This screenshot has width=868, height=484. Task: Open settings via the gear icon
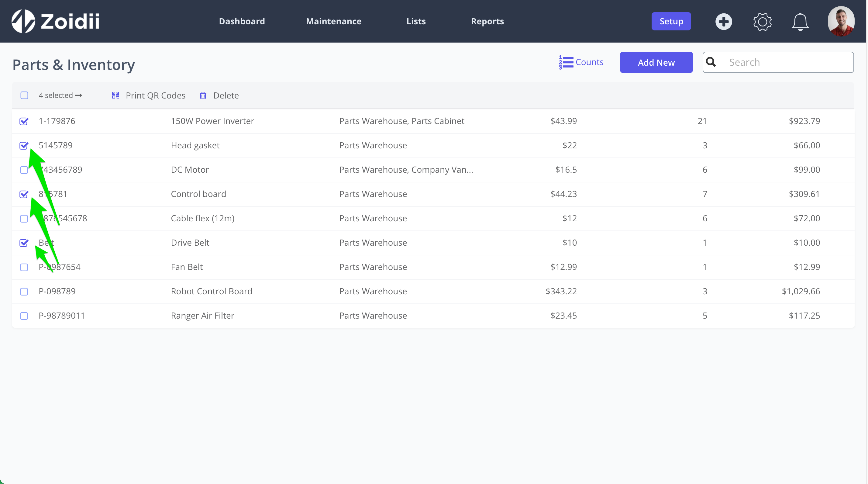tap(762, 22)
